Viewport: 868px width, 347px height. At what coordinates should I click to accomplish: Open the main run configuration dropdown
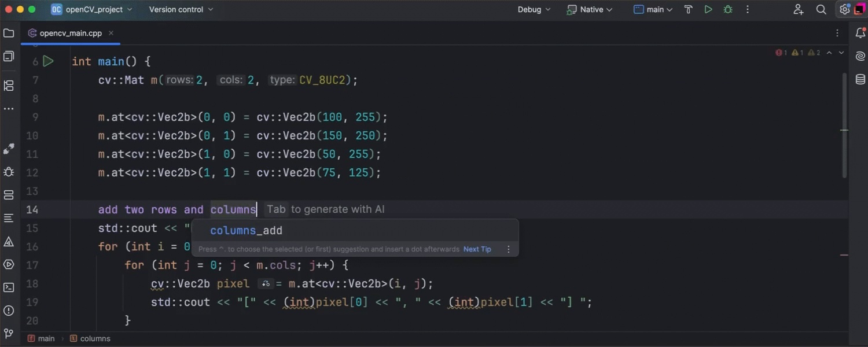click(x=654, y=10)
